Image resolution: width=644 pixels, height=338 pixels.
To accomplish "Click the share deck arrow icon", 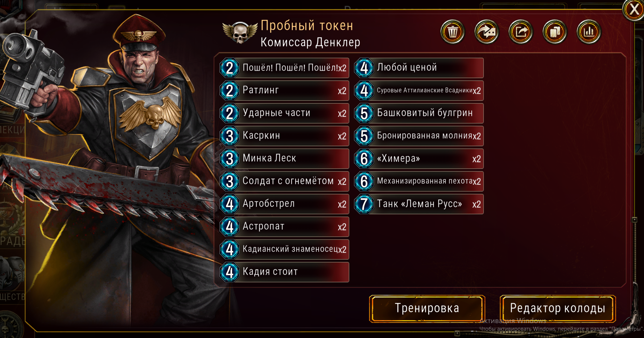I will tap(487, 32).
